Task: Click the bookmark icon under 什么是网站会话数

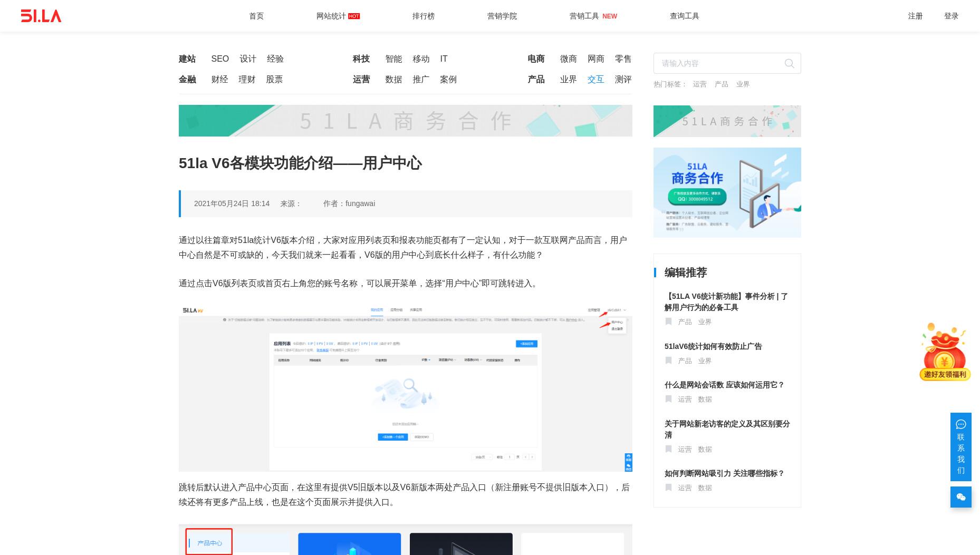Action: [x=668, y=399]
